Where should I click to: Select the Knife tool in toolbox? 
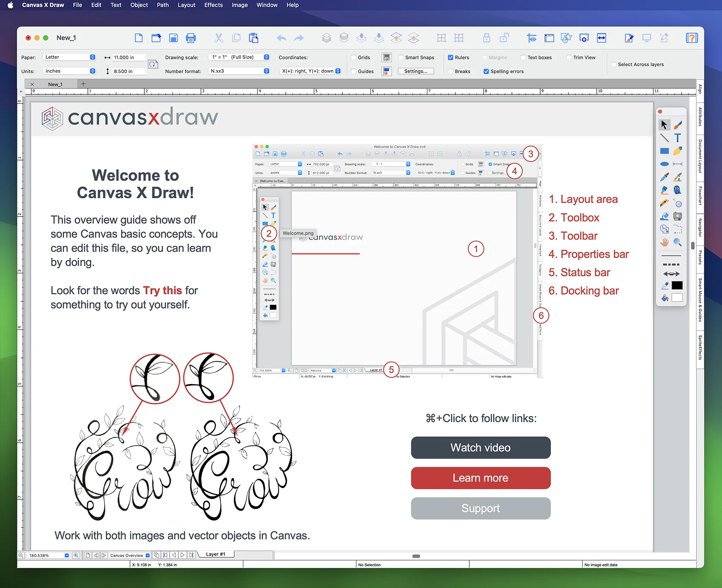pos(664,203)
